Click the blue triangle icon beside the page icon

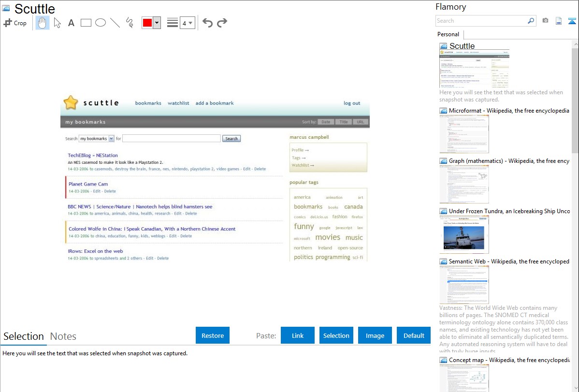pos(572,21)
